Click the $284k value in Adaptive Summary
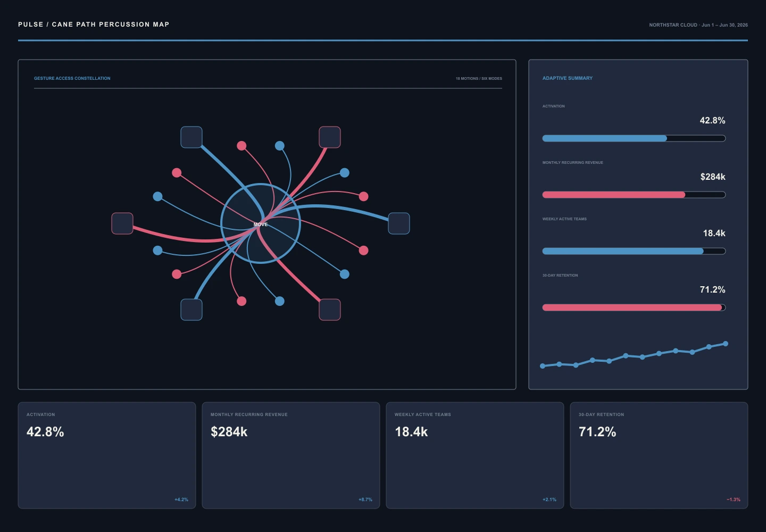The image size is (766, 532). (713, 177)
